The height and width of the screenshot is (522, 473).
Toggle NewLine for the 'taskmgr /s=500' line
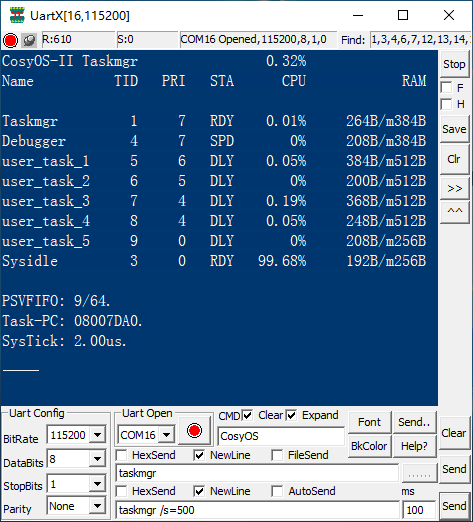click(199, 491)
